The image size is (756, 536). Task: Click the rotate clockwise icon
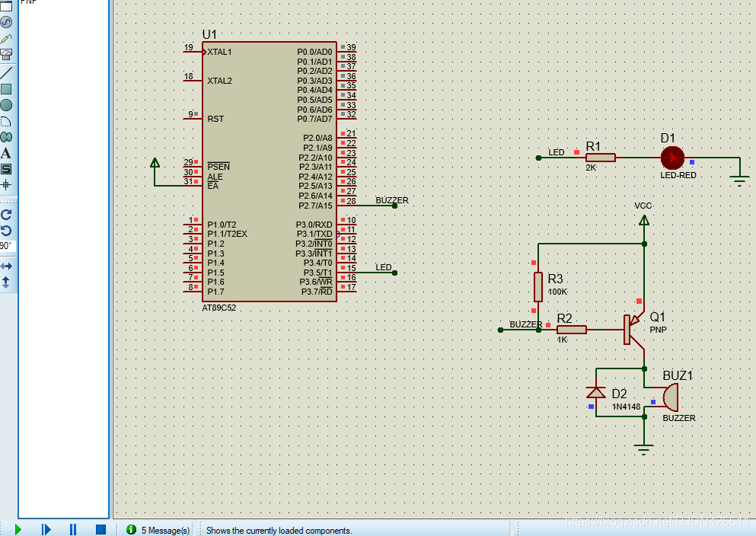click(x=6, y=215)
